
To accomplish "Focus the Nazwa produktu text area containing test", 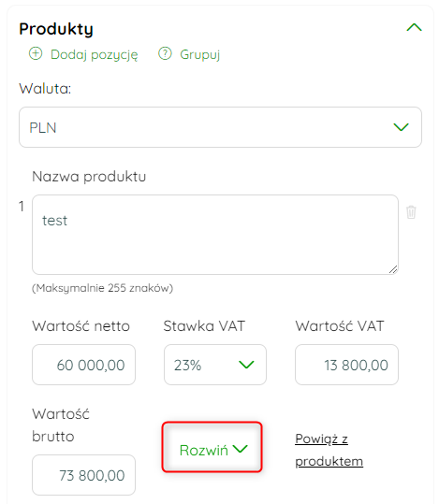I will pos(215,235).
